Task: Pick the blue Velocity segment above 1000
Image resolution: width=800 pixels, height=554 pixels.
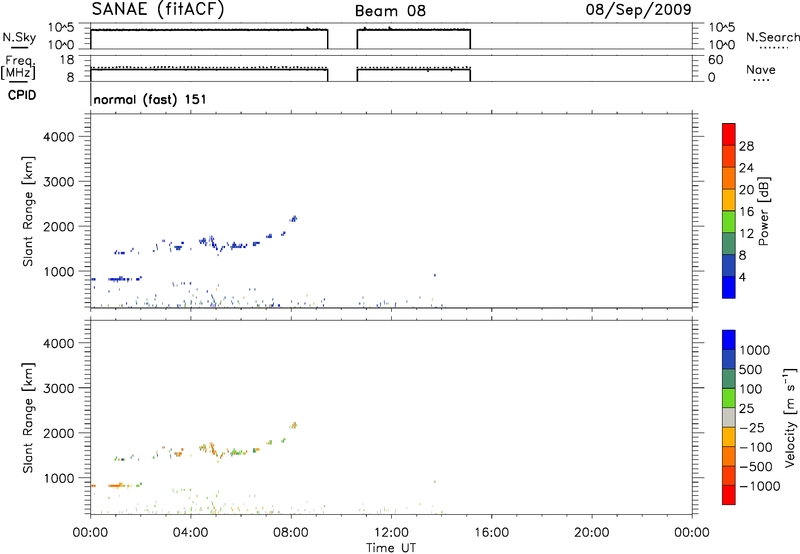Action: click(729, 340)
